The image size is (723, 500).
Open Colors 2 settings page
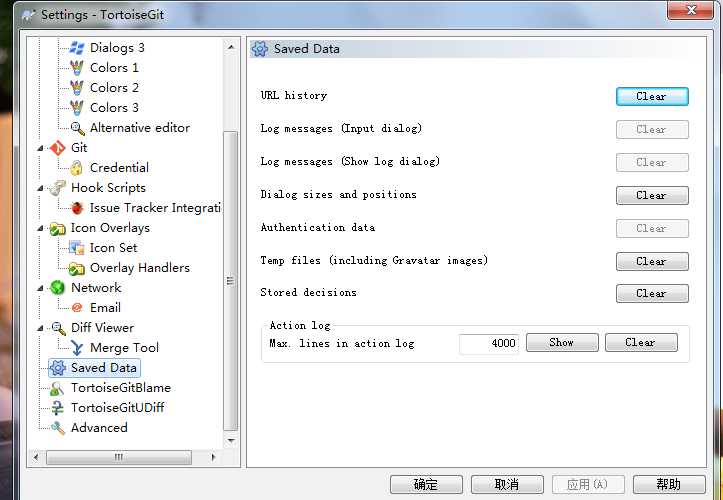coord(114,88)
